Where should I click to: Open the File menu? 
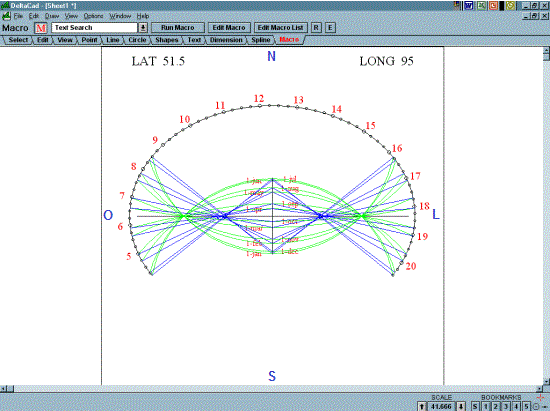click(x=18, y=16)
